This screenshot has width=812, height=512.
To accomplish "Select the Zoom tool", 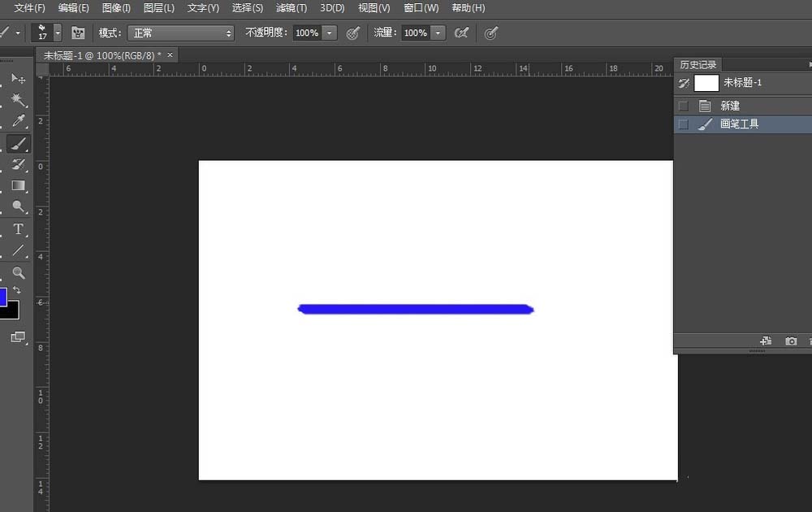I will 18,273.
